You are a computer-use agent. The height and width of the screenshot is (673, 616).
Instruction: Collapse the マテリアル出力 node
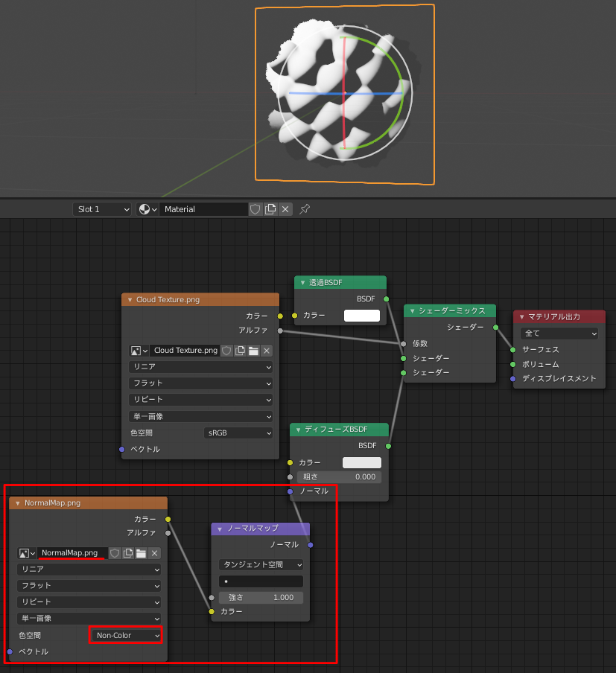click(x=521, y=316)
